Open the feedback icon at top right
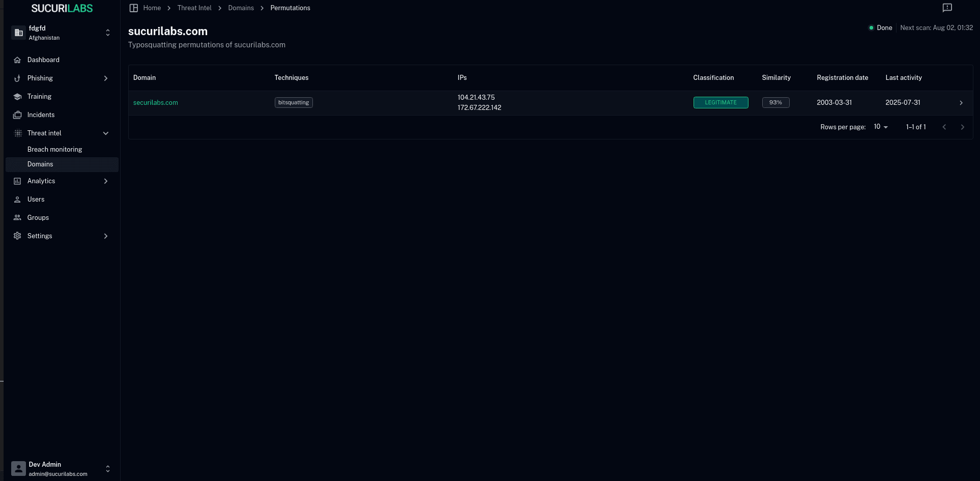Viewport: 980px width, 481px height. pyautogui.click(x=947, y=8)
